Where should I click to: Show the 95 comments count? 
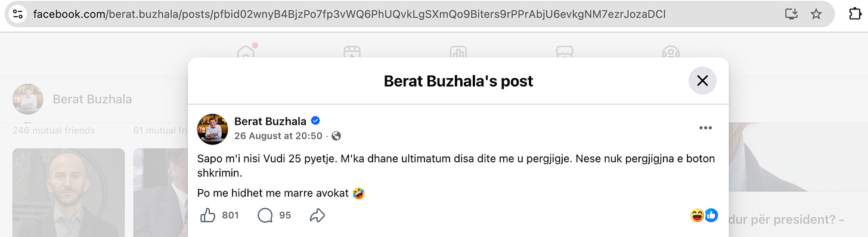285,216
